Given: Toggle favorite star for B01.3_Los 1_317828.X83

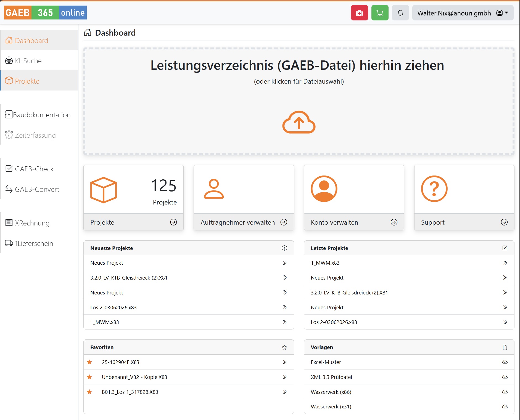Looking at the screenshot, I should click(89, 392).
